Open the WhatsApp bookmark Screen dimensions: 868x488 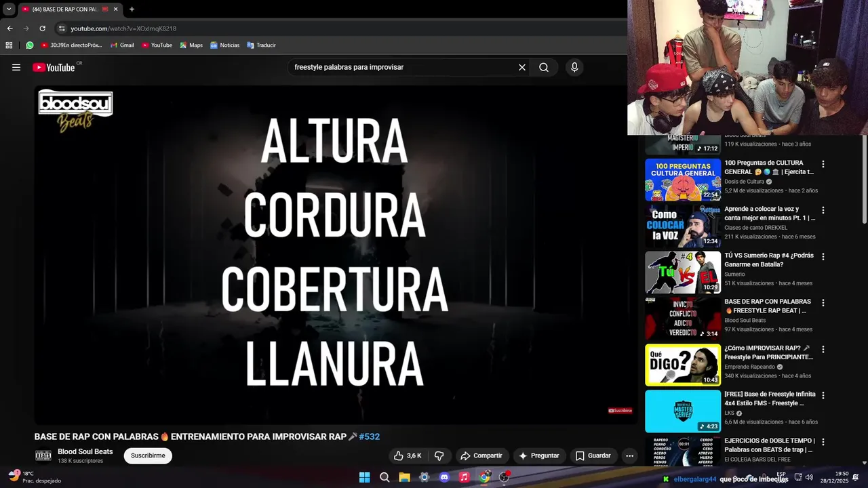coord(30,45)
